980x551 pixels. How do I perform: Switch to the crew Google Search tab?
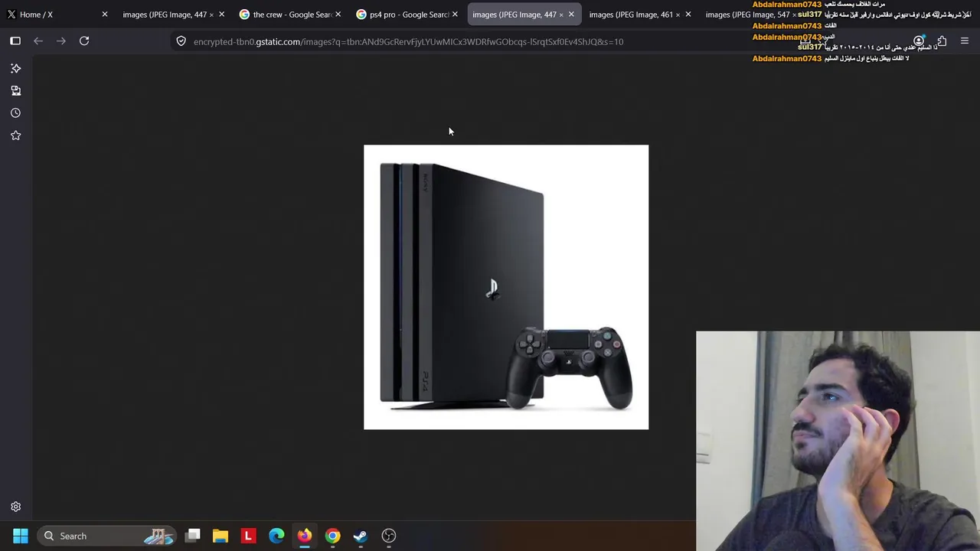(289, 15)
